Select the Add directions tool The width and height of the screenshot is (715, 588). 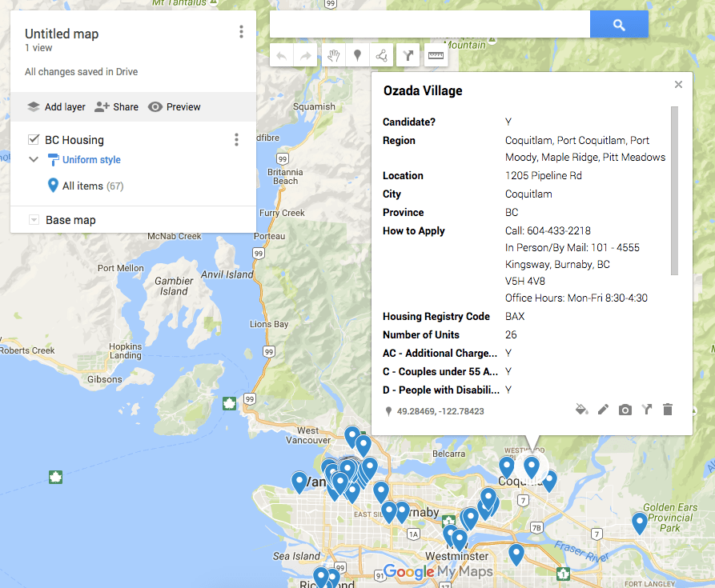click(x=408, y=55)
